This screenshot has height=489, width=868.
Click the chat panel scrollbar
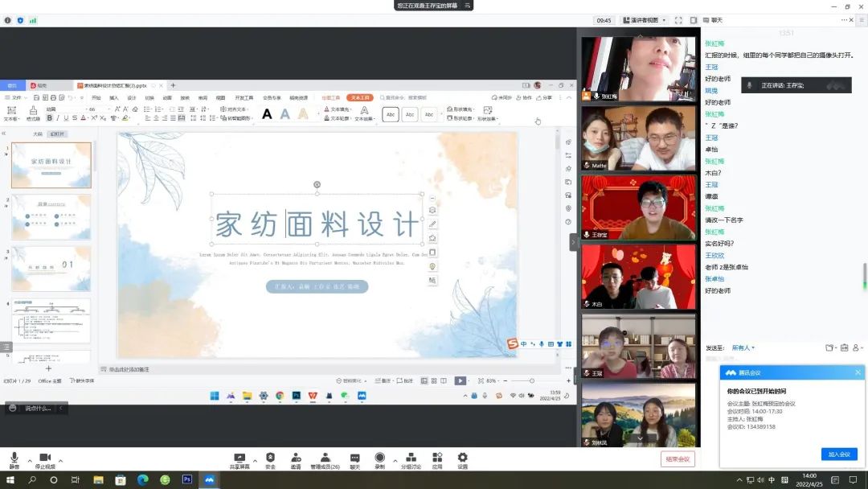pos(864,275)
